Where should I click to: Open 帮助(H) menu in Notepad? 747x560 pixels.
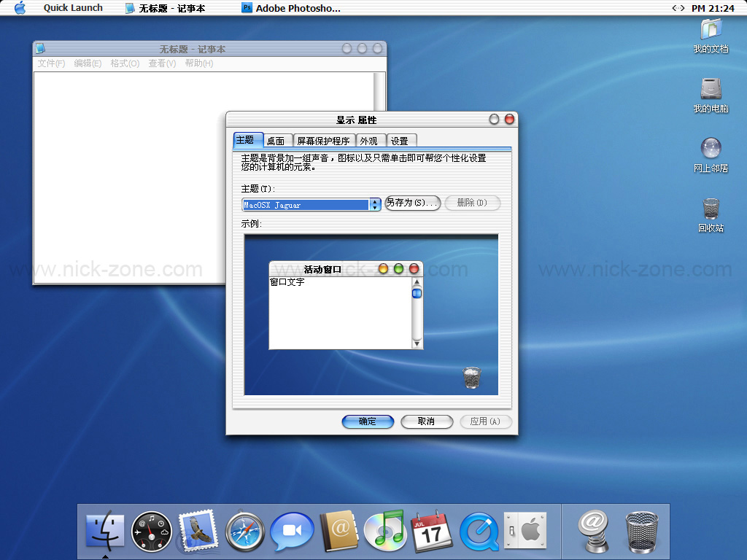tap(199, 63)
